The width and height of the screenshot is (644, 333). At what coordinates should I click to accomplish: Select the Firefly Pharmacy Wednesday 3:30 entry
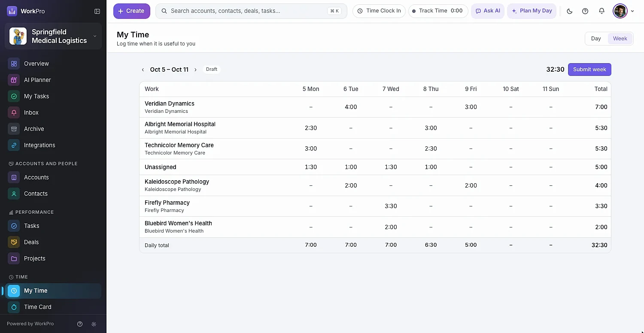pos(391,206)
